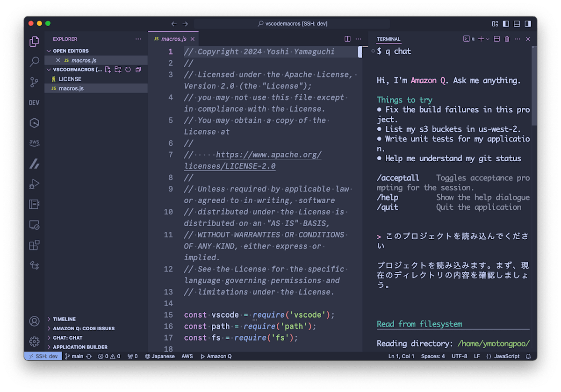Click the new terminal plus icon
Viewport: 561px width, 392px height.
tap(481, 39)
